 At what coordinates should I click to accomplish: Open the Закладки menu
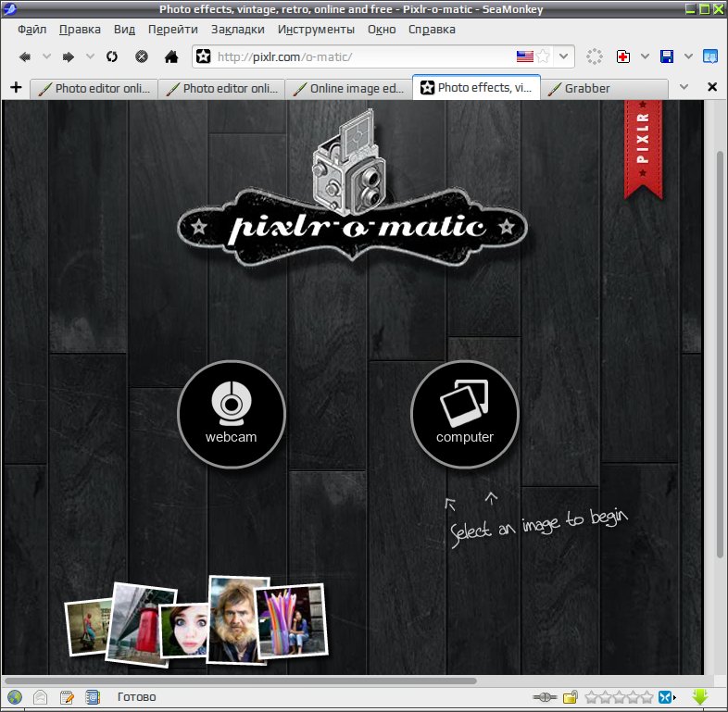point(238,30)
